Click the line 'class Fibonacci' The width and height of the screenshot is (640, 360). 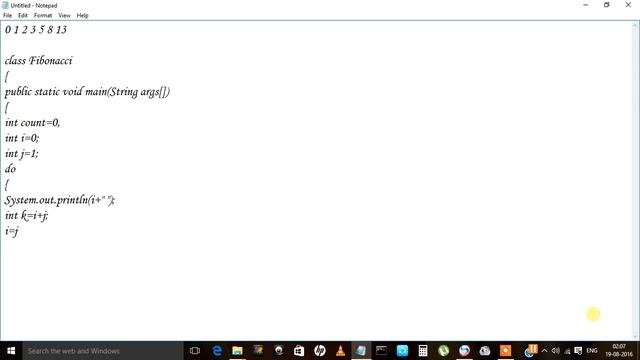tap(38, 60)
